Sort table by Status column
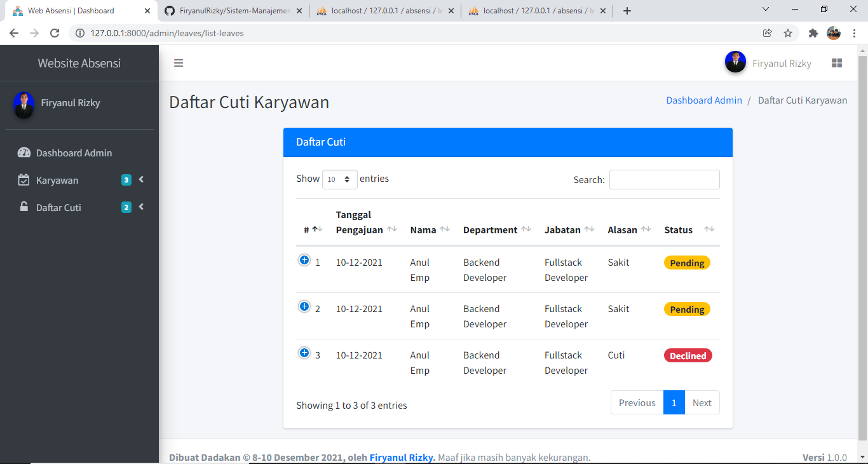The image size is (868, 464). click(689, 222)
